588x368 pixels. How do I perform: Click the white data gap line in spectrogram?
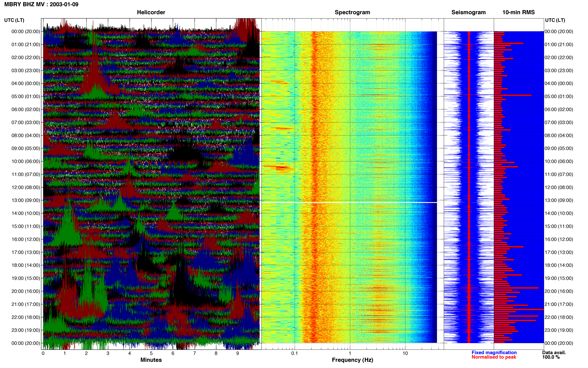[x=349, y=202]
